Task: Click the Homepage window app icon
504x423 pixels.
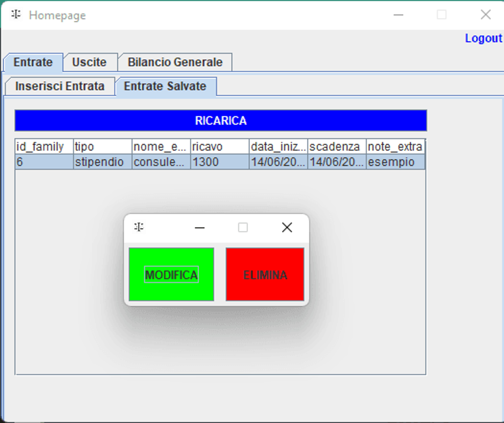Action: (16, 15)
